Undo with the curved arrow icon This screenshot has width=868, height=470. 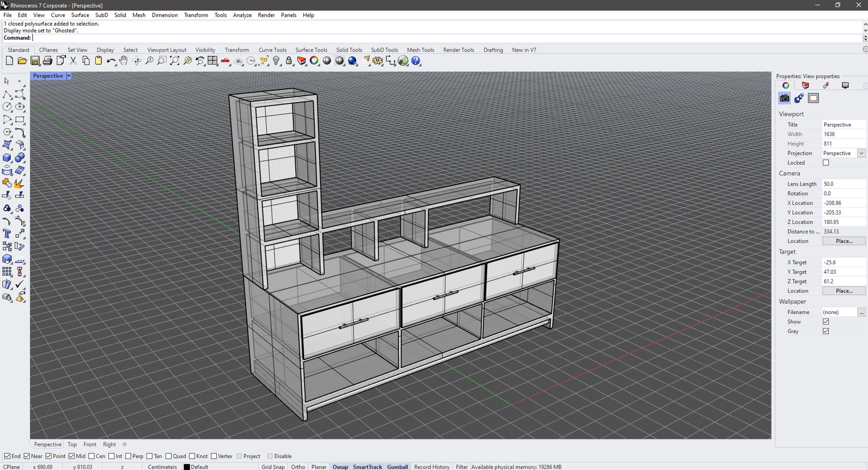tap(111, 61)
